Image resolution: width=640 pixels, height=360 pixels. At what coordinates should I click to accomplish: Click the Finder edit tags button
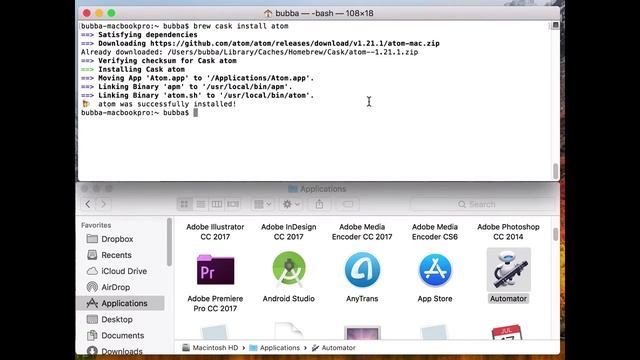tap(348, 204)
